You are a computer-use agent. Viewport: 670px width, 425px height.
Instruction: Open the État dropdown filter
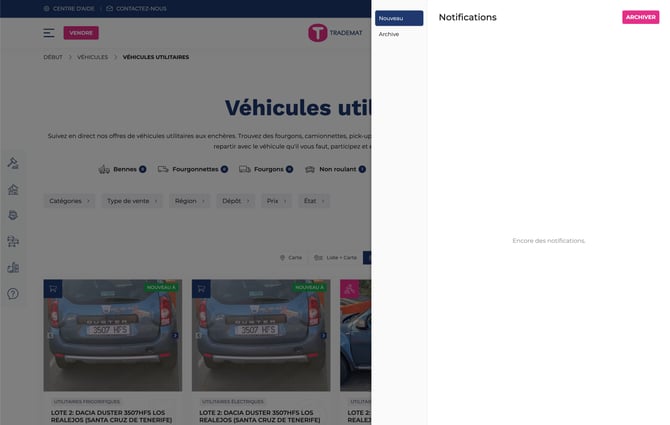314,201
